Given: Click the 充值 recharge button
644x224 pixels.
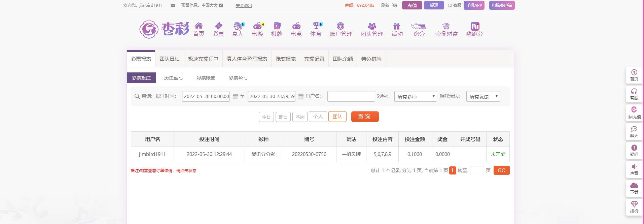Looking at the screenshot, I should tap(412, 5).
